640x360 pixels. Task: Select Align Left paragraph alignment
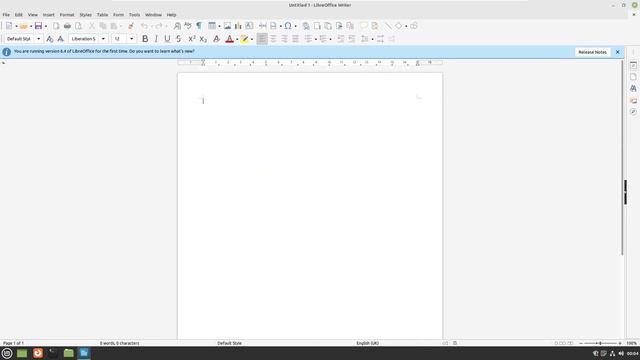262,39
